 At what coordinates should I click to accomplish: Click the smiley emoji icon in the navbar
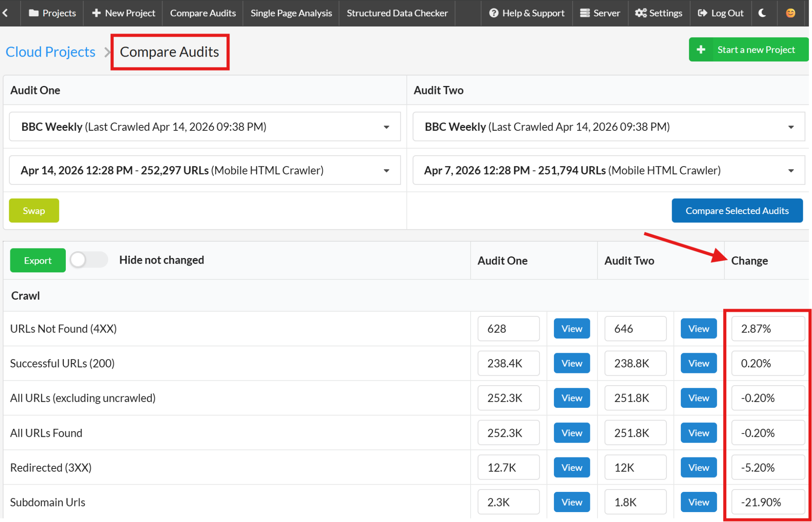[791, 13]
